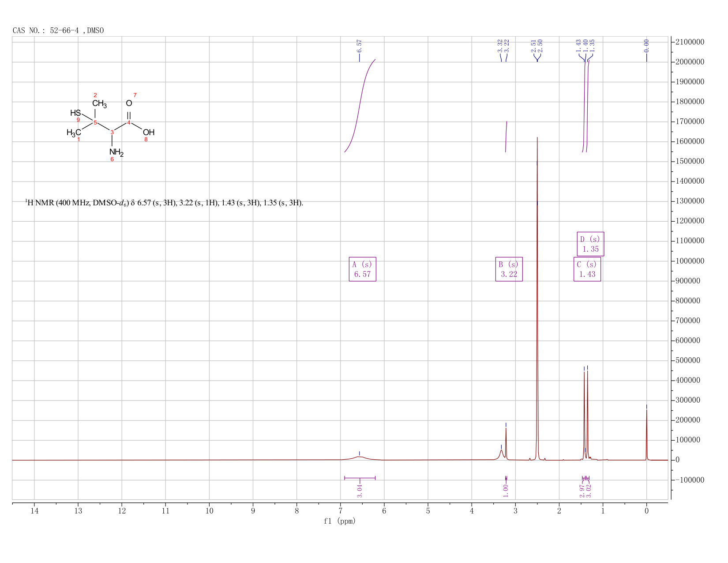Click the 3.32 peak label at top
728x563 pixels.
coord(500,45)
